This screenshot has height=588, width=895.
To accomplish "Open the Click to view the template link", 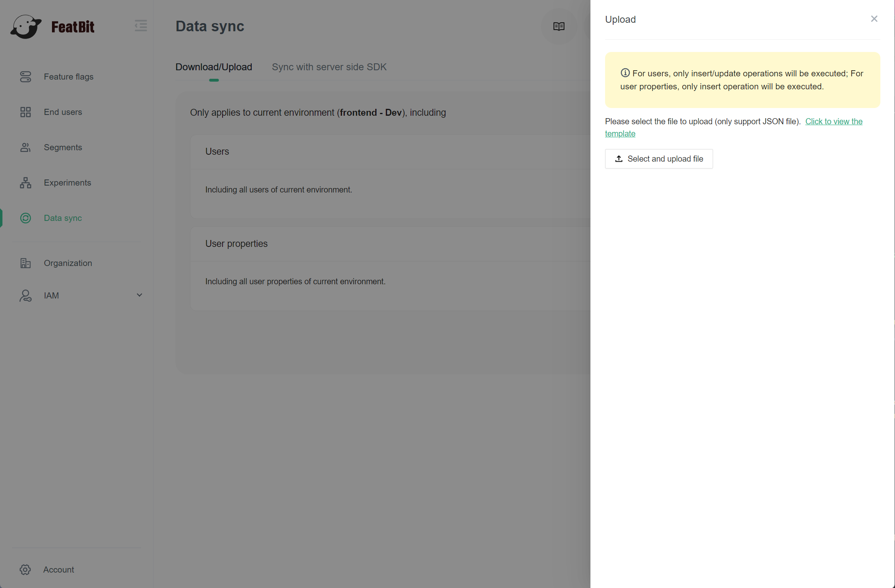I will [834, 121].
